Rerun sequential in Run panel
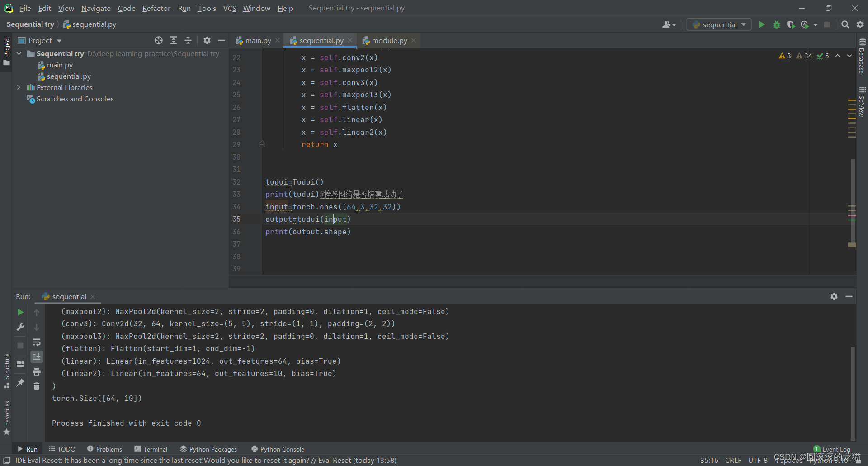868x466 pixels. (x=20, y=312)
